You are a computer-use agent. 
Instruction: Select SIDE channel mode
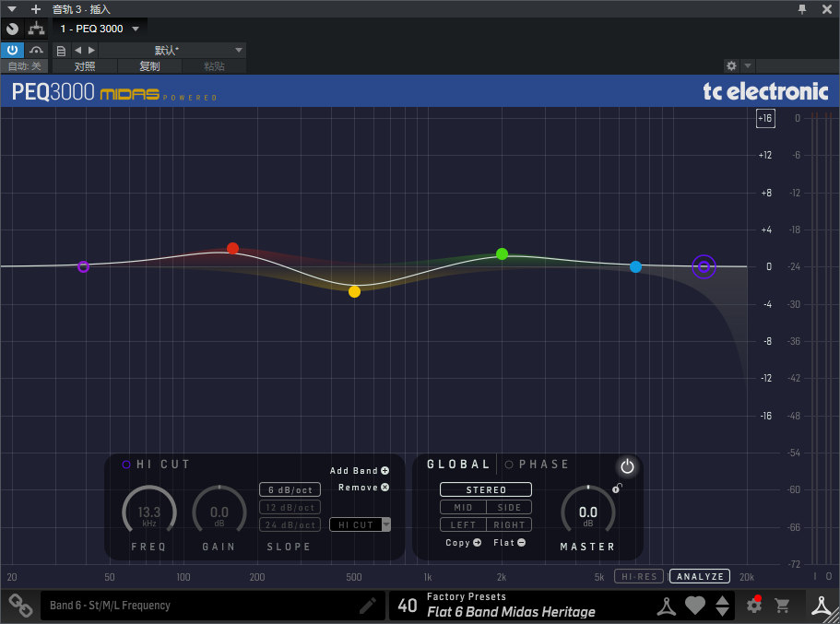pyautogui.click(x=509, y=507)
